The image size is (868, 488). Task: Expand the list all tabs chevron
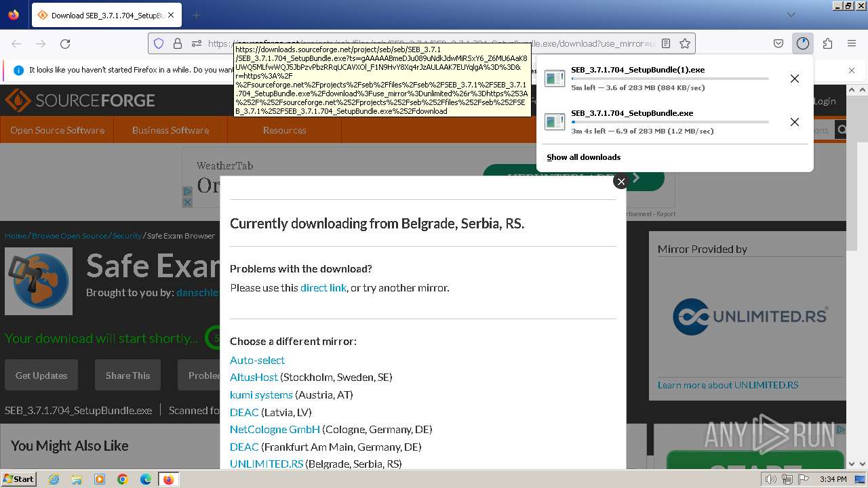(x=791, y=15)
